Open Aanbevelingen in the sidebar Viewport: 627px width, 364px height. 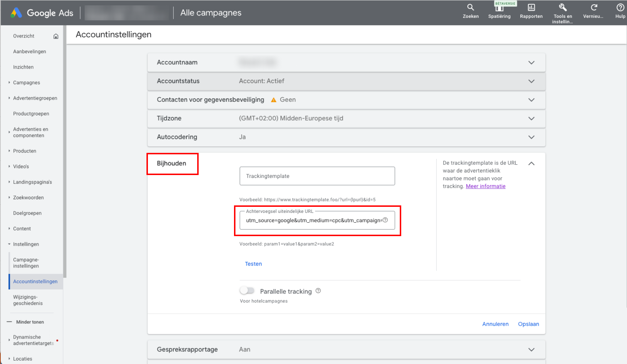click(30, 51)
